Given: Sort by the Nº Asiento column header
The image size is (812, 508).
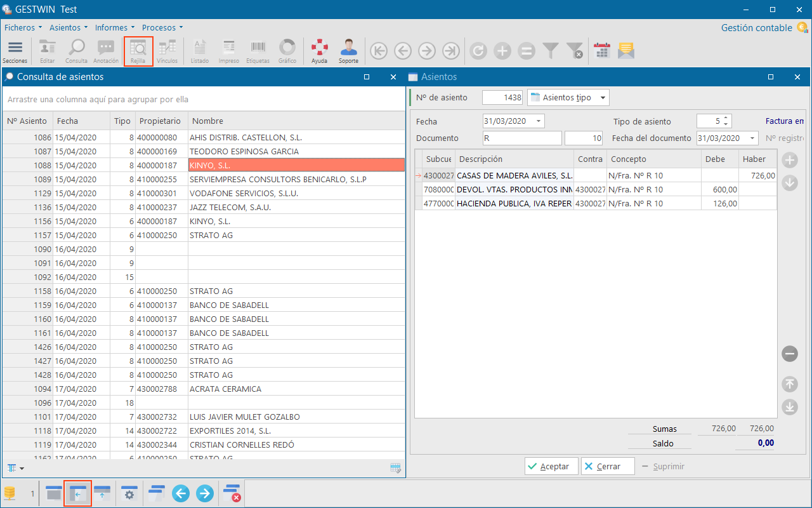Looking at the screenshot, I should coord(27,121).
